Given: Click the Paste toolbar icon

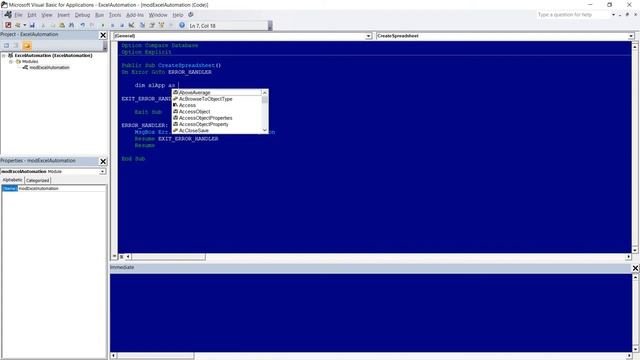Looking at the screenshot, I should click(62, 25).
